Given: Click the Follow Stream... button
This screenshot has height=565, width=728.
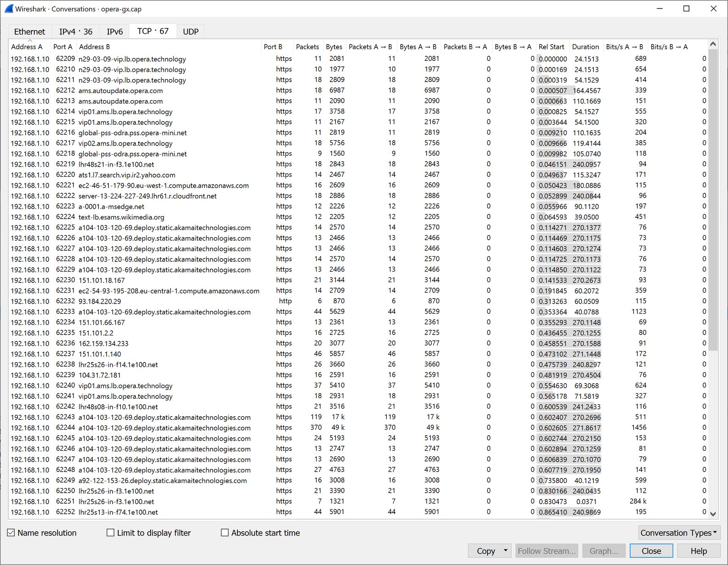Looking at the screenshot, I should point(546,551).
